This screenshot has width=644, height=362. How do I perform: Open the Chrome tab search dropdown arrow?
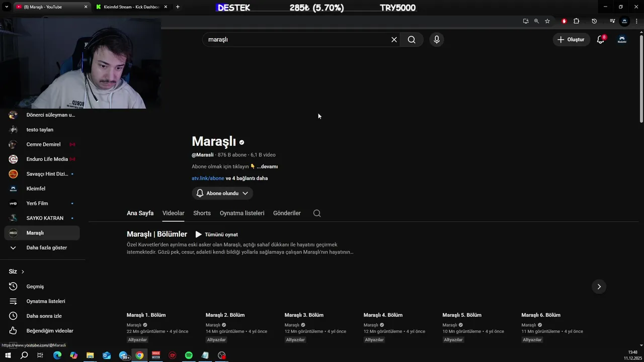pyautogui.click(x=7, y=7)
